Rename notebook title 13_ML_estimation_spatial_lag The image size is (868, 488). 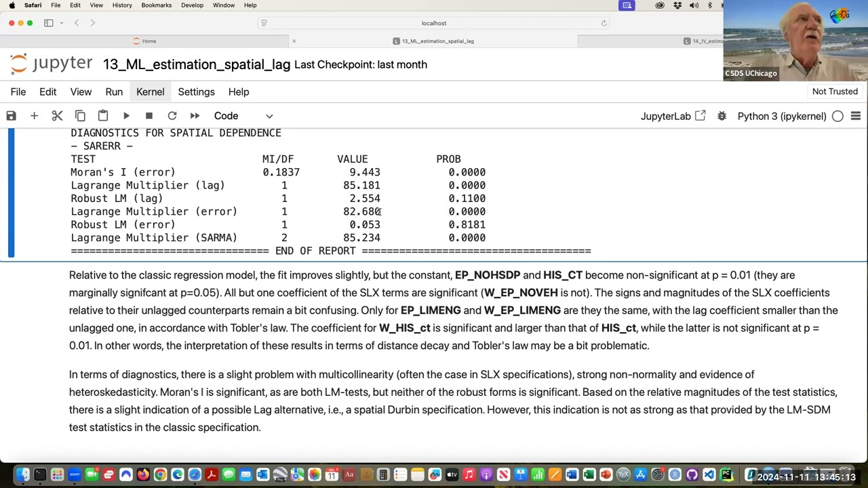197,64
